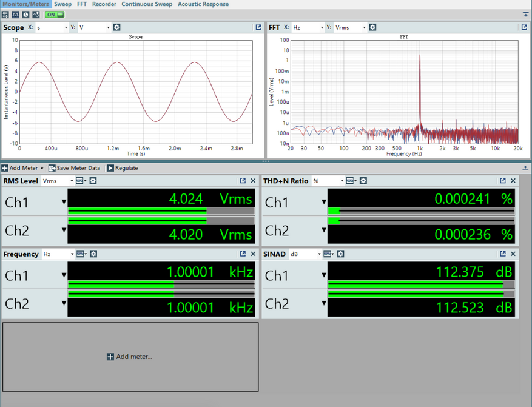Open FFT X-axis Hz unit dropdown
The width and height of the screenshot is (532, 407).
click(308, 27)
